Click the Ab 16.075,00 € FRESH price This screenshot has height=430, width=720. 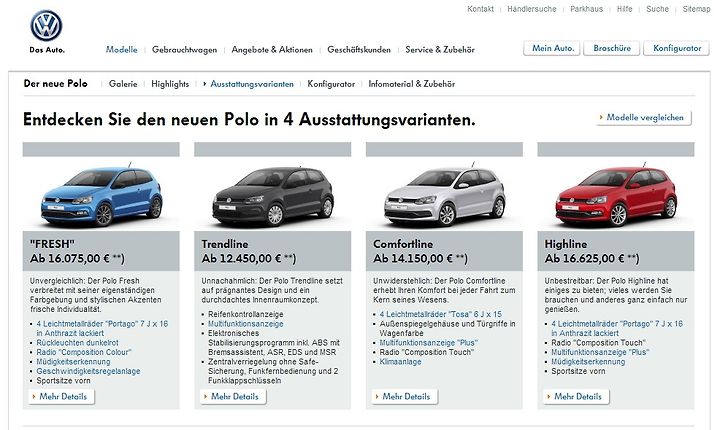[x=77, y=259]
